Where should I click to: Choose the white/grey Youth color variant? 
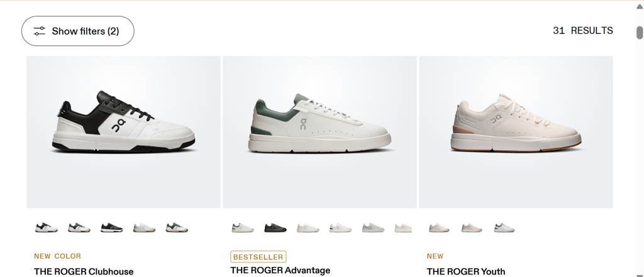[504, 228]
